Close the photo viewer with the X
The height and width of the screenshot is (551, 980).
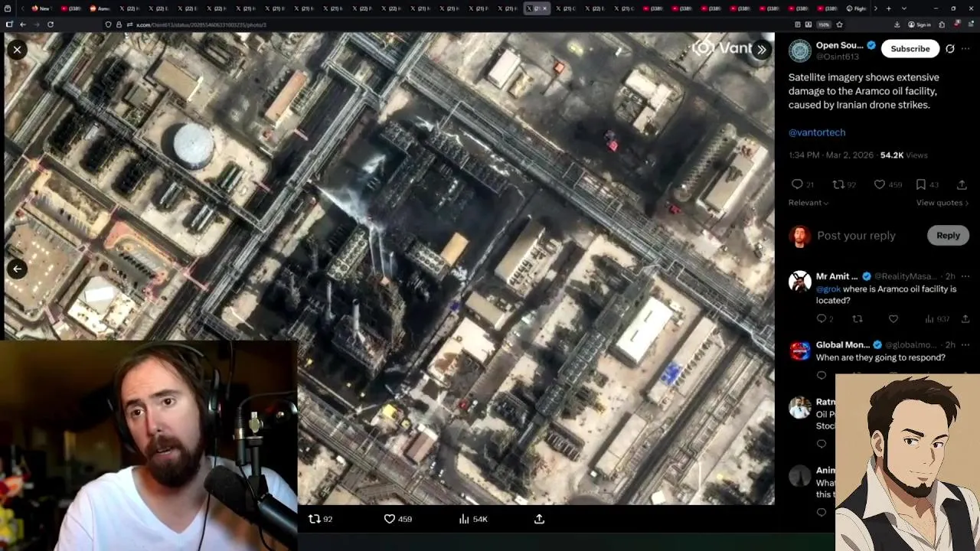click(17, 50)
